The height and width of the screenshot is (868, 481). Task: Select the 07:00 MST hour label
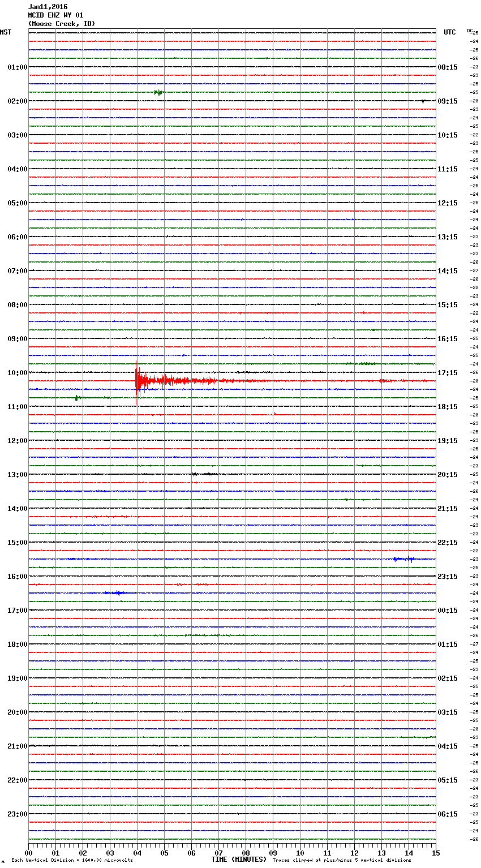[x=18, y=271]
